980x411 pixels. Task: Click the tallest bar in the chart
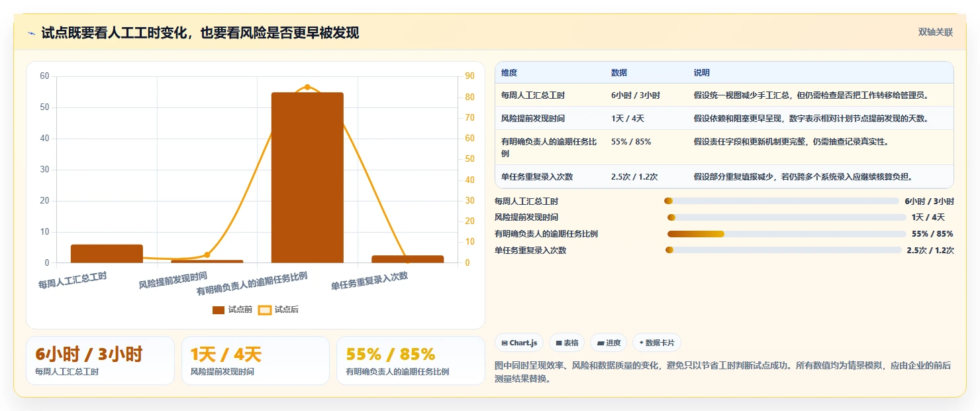(307, 178)
